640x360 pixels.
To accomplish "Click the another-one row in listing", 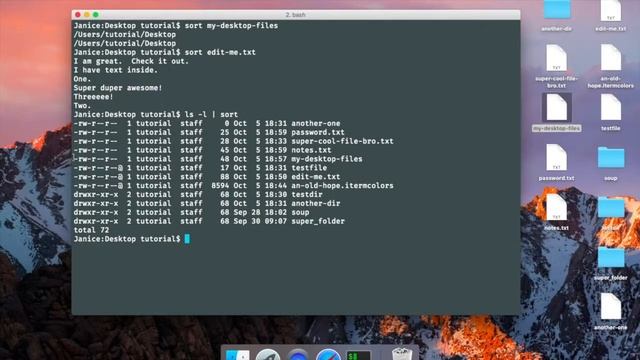I will [x=207, y=124].
